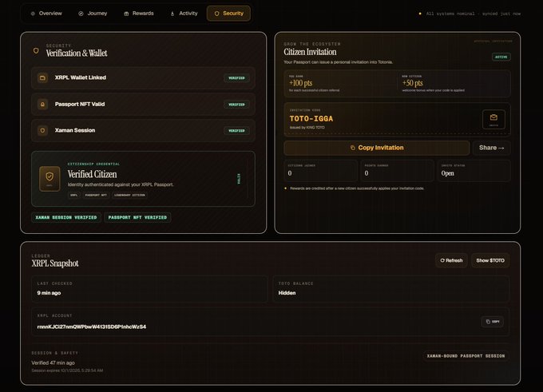This screenshot has height=392, width=543.
Task: Click Show $TOTO button
Action: coord(490,260)
